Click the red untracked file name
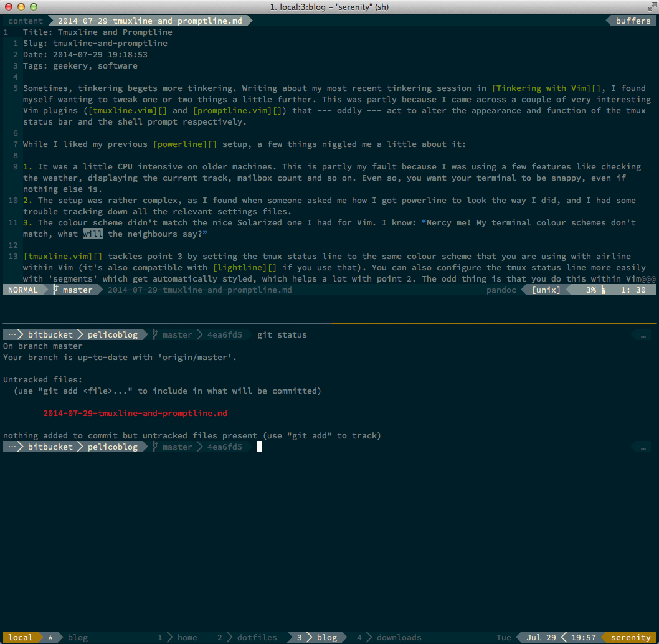The width and height of the screenshot is (659, 644). pos(135,413)
